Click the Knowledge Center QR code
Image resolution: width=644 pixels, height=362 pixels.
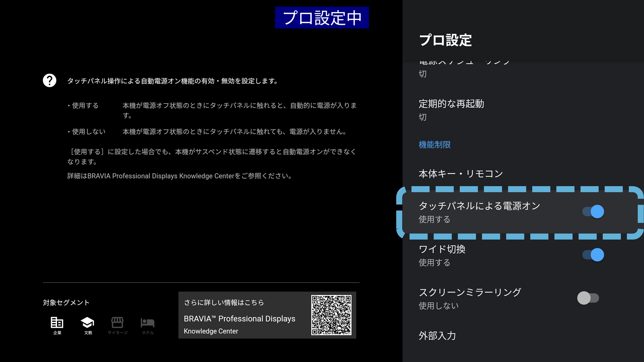click(331, 315)
